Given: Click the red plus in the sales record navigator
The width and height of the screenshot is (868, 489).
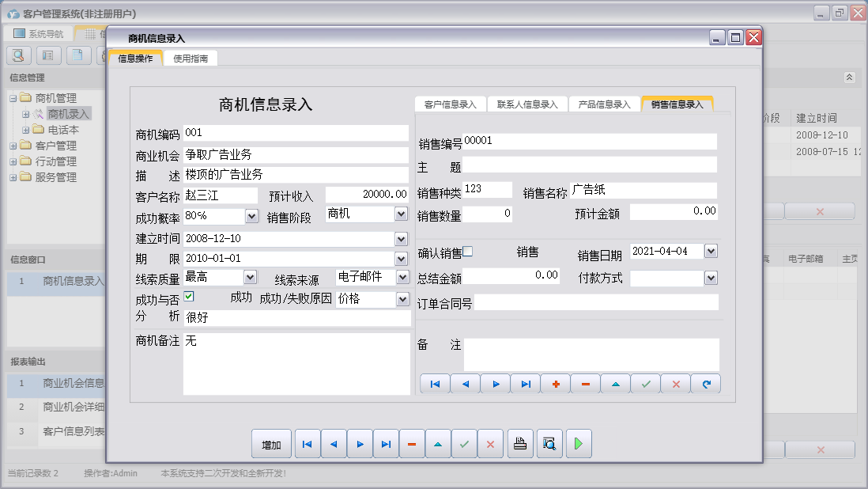Looking at the screenshot, I should pyautogui.click(x=556, y=384).
